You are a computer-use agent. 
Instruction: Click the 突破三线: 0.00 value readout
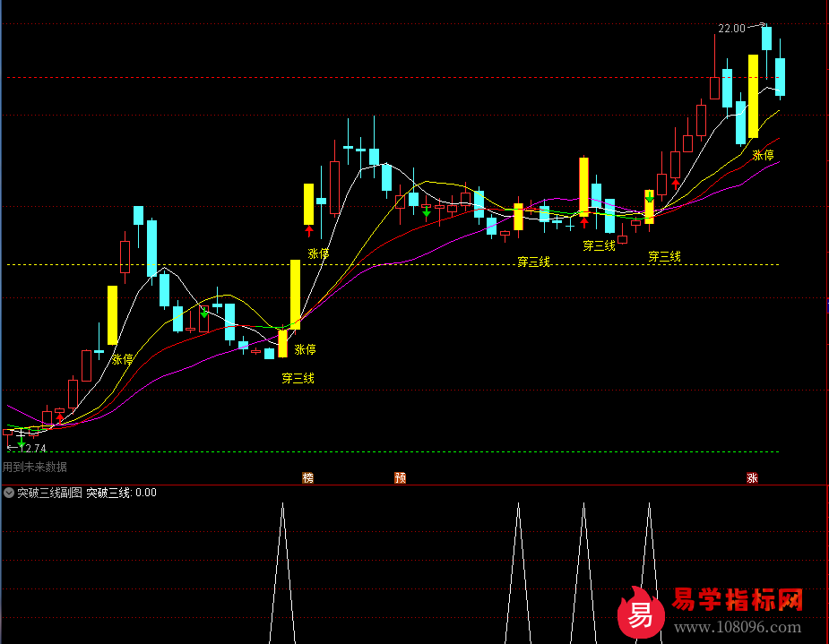pos(121,493)
